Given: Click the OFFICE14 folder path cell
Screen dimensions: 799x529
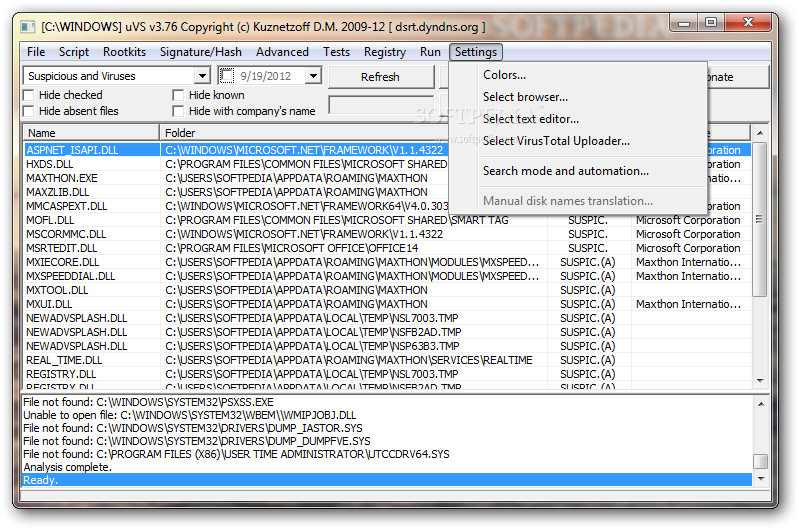Looking at the screenshot, I should click(354, 248).
